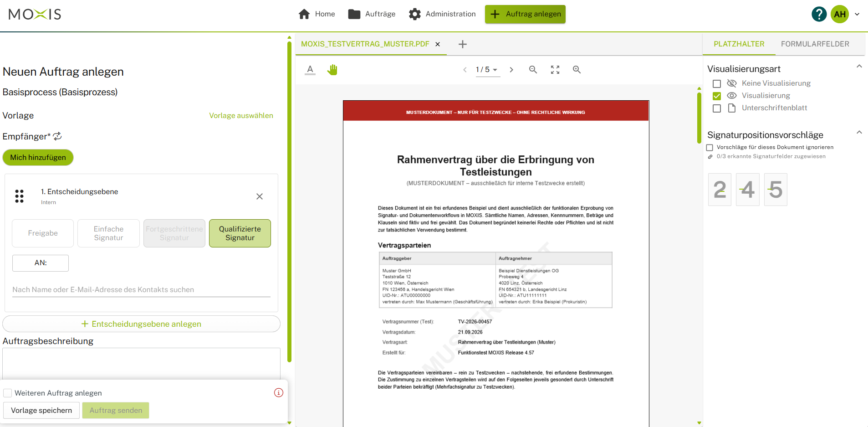868x427 pixels.
Task: Click the contact search field
Action: [x=141, y=290]
